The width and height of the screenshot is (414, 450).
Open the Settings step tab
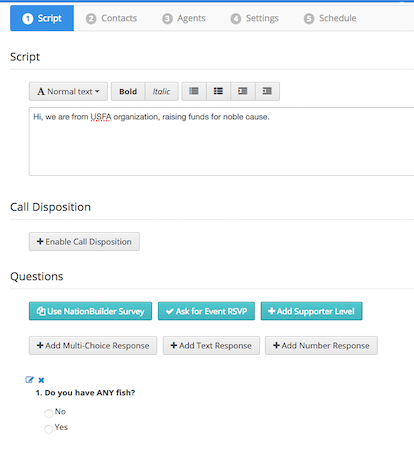point(254,18)
